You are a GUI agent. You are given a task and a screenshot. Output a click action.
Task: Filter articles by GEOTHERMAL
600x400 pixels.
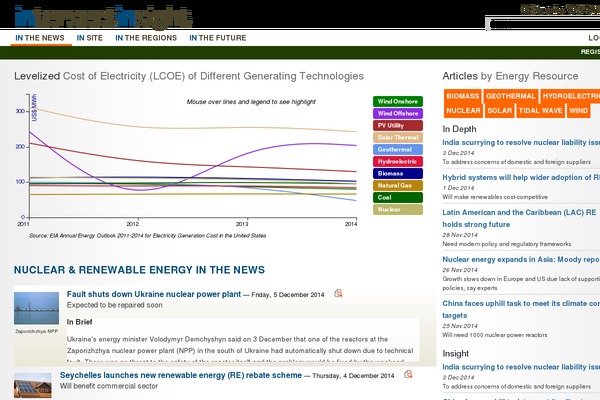[510, 96]
